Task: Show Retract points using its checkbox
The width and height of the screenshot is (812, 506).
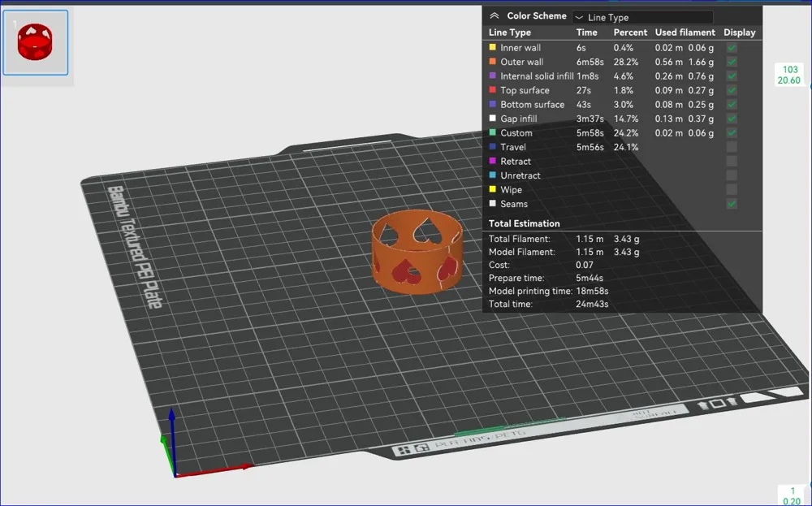Action: point(732,161)
